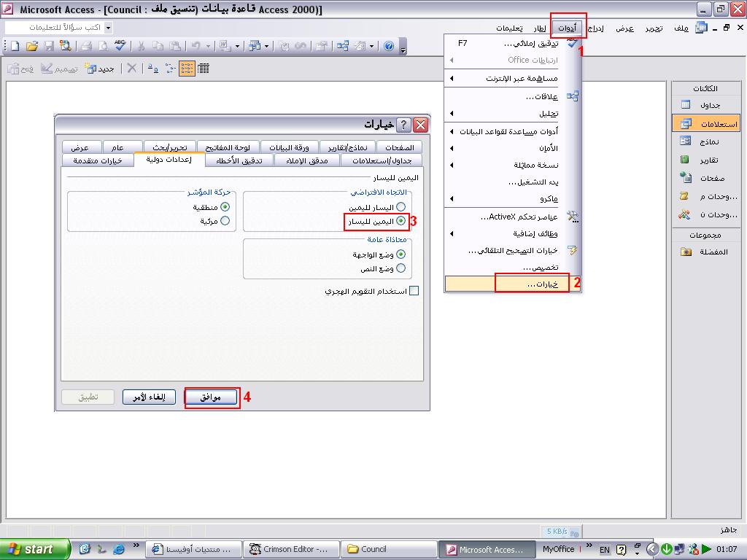Switch to Small Icons view
The image size is (747, 560).
coord(170,69)
